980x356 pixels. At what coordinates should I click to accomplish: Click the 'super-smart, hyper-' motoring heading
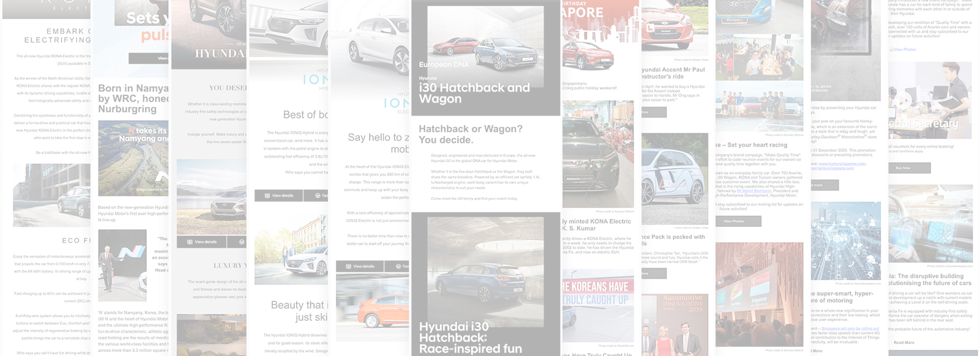pyautogui.click(x=842, y=297)
